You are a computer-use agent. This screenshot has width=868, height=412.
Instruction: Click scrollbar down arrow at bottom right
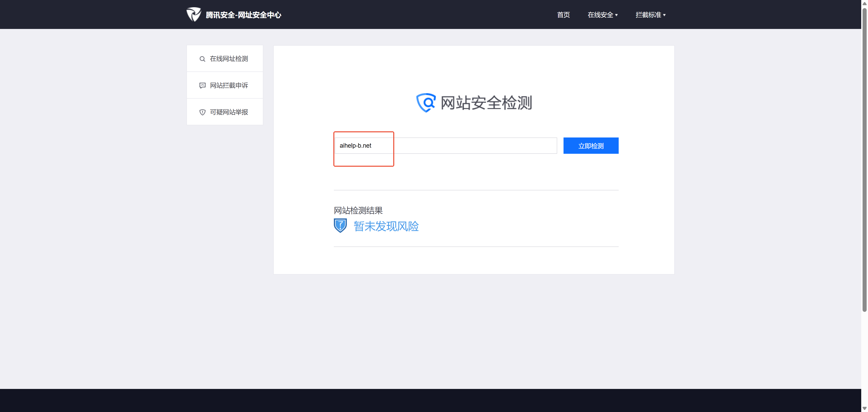point(864,408)
